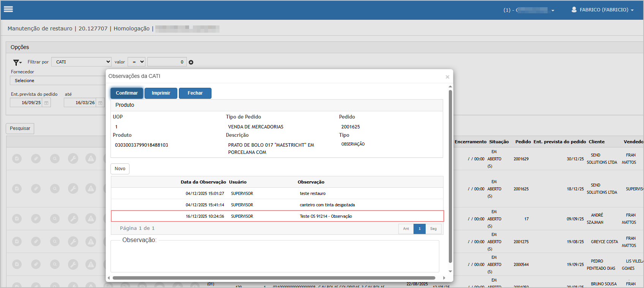Click the Imprimir button
The width and height of the screenshot is (644, 288).
click(x=161, y=93)
